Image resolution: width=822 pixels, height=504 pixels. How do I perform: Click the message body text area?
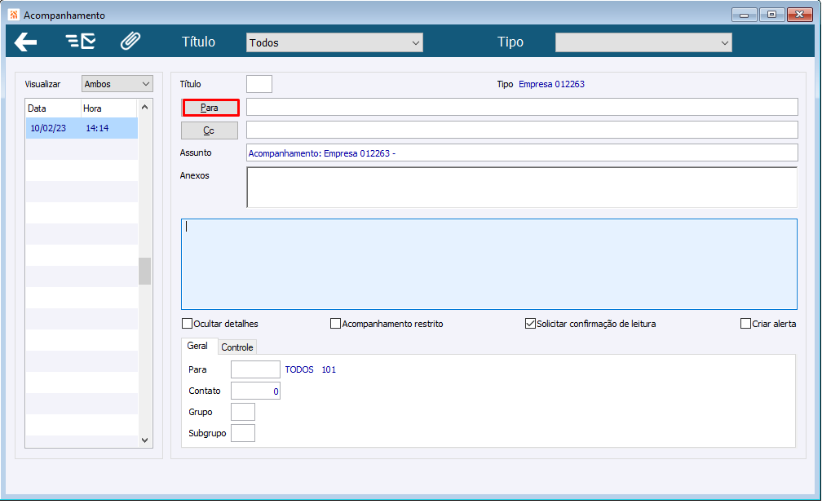pos(489,263)
